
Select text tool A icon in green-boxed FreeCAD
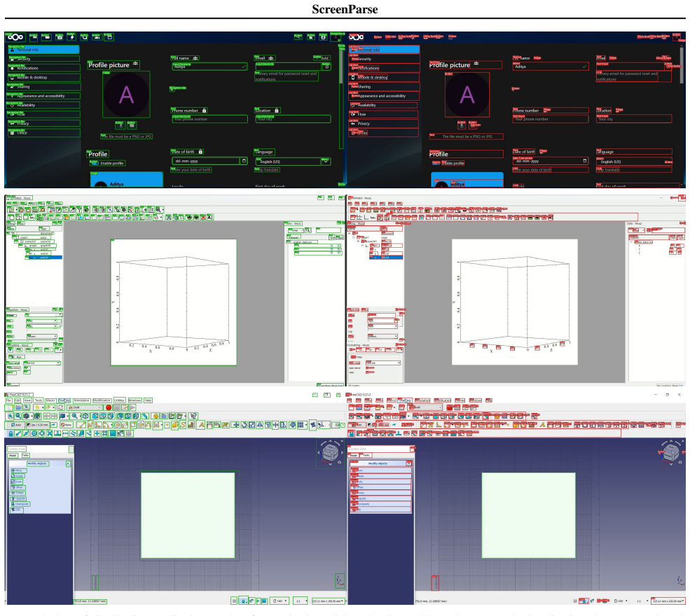tap(200, 425)
